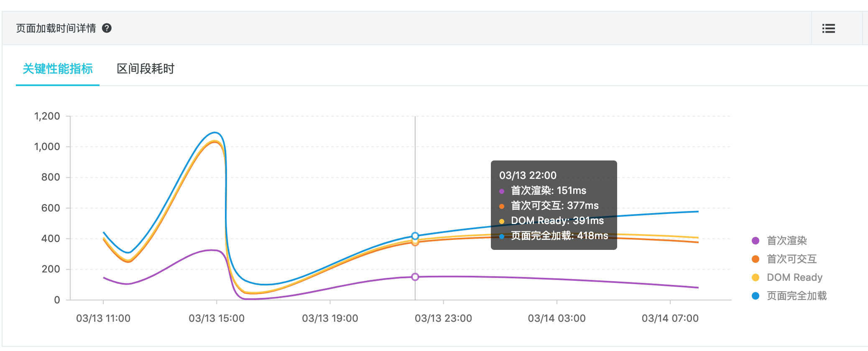868x351 pixels.
Task: Click the orange 首次可交互 legend dot
Action: click(x=756, y=259)
